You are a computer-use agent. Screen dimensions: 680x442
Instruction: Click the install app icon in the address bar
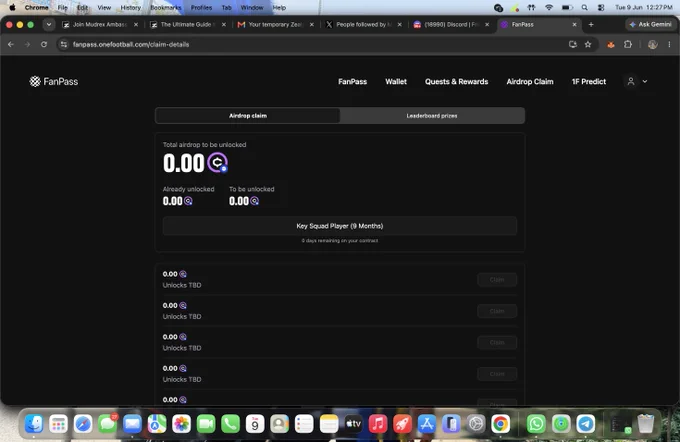click(572, 44)
